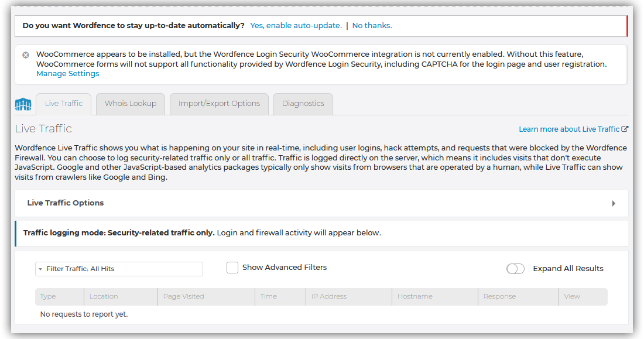Click the Location column header
Image resolution: width=644 pixels, height=339 pixels.
coord(121,296)
